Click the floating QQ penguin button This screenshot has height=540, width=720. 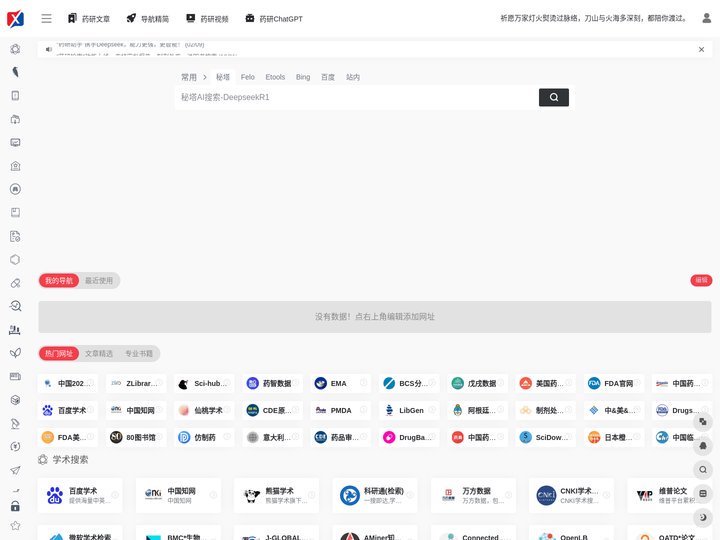(x=703, y=446)
